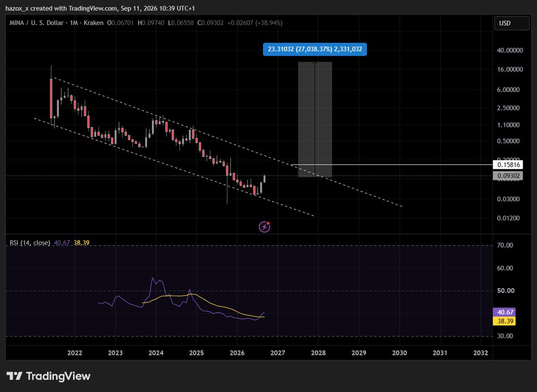Click the purple lightning event icon
This screenshot has width=537, height=392.
tap(264, 227)
